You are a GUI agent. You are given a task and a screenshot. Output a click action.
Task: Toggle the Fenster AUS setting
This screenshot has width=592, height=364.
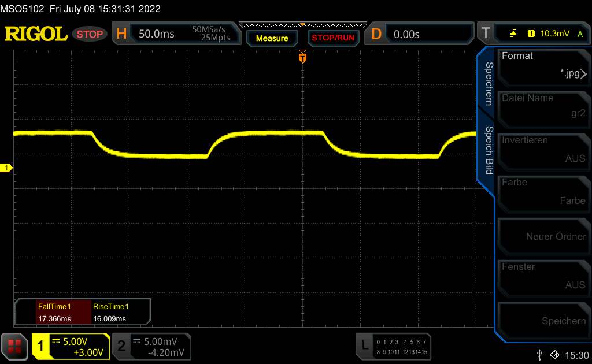click(543, 278)
